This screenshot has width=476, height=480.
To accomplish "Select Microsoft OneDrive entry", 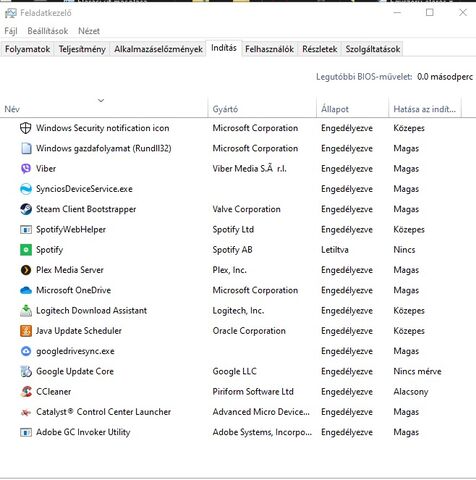I will (x=73, y=290).
